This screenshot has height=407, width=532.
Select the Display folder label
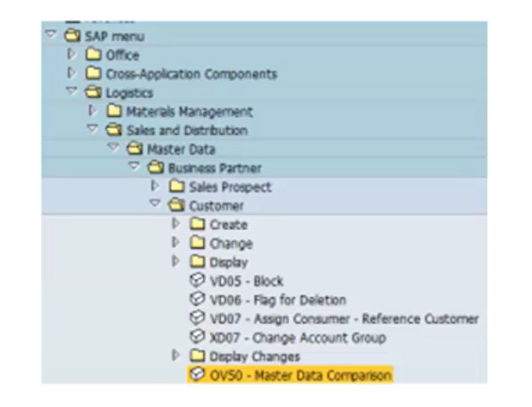click(x=229, y=263)
